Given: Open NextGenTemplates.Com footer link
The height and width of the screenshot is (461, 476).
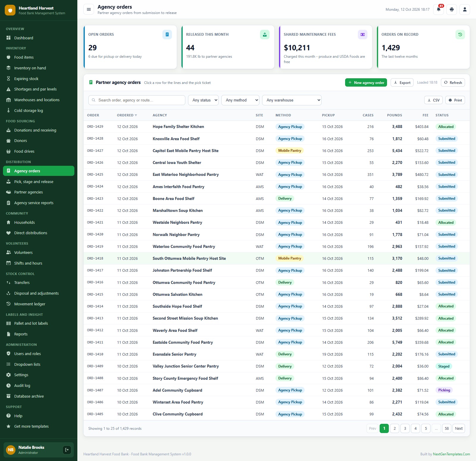Looking at the screenshot, I should [x=451, y=454].
